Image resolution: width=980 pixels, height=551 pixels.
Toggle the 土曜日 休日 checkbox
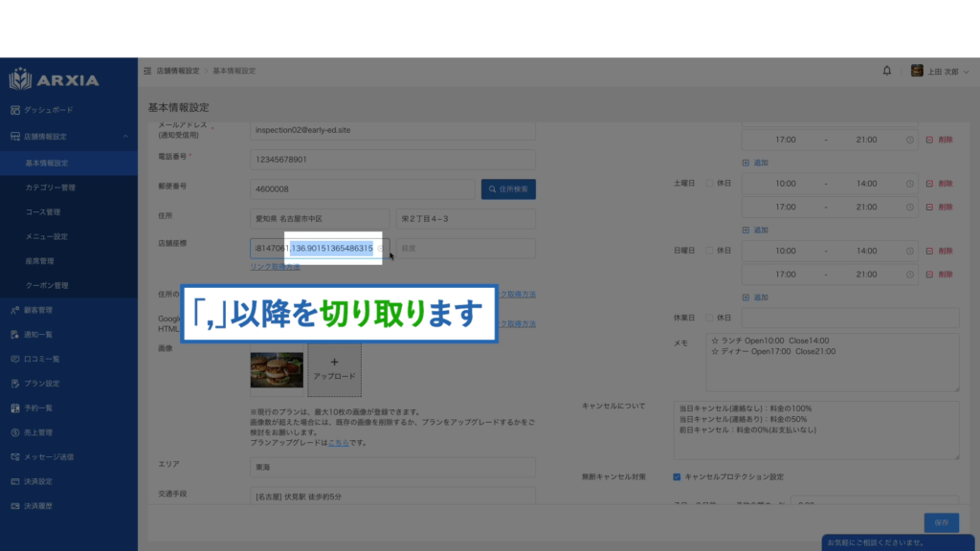709,183
